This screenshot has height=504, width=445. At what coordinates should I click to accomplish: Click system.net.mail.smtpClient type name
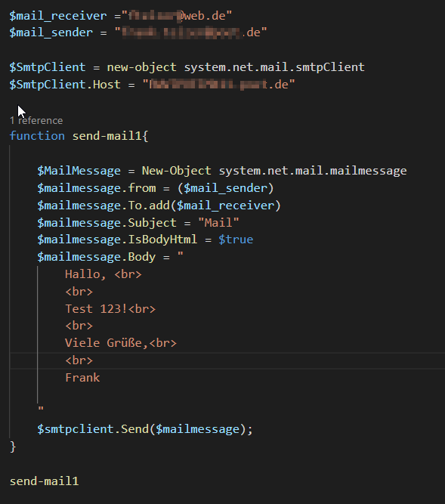pyautogui.click(x=274, y=67)
